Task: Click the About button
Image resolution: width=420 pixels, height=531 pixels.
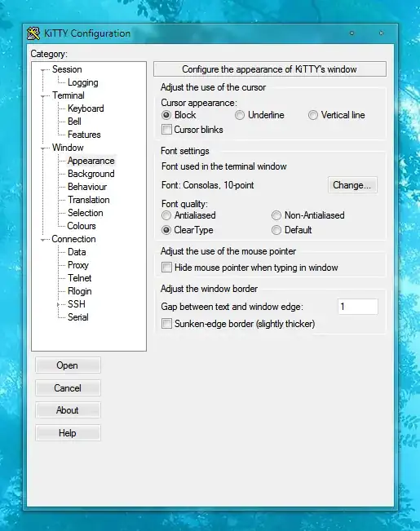Action: [x=68, y=410]
